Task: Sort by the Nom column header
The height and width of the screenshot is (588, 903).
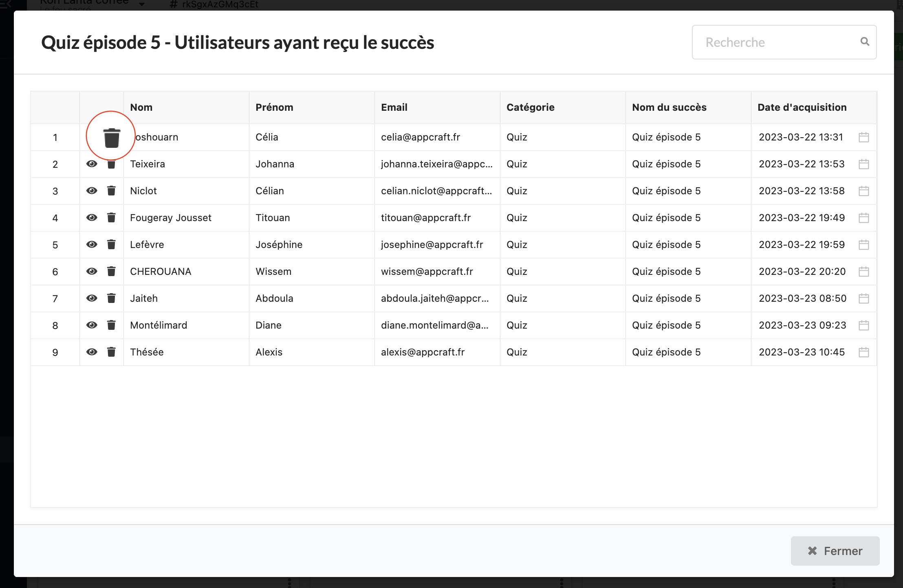Action: [x=141, y=107]
